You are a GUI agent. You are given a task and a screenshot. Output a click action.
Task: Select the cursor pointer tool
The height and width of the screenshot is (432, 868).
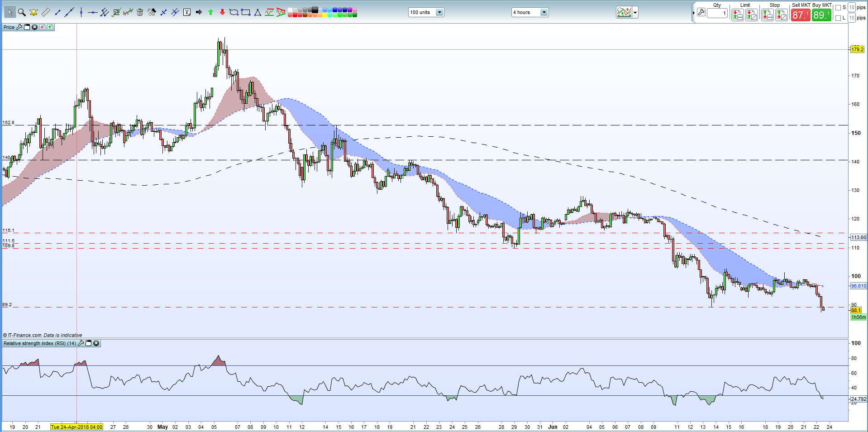[x=10, y=12]
